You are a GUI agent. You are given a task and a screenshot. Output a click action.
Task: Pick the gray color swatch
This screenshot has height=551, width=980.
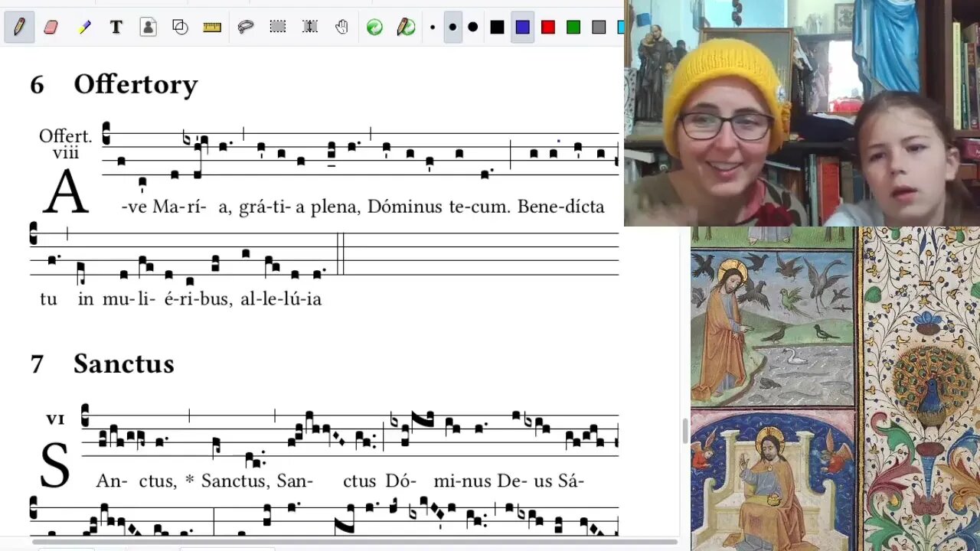click(599, 28)
